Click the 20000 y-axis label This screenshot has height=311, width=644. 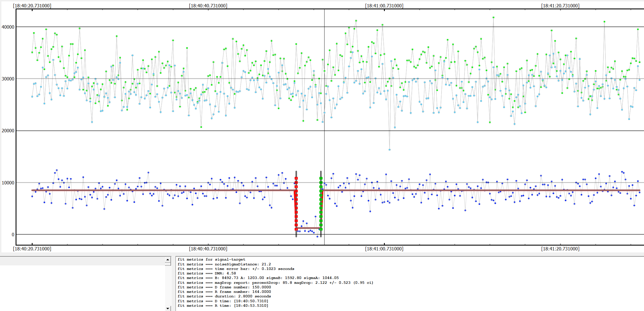pyautogui.click(x=8, y=131)
